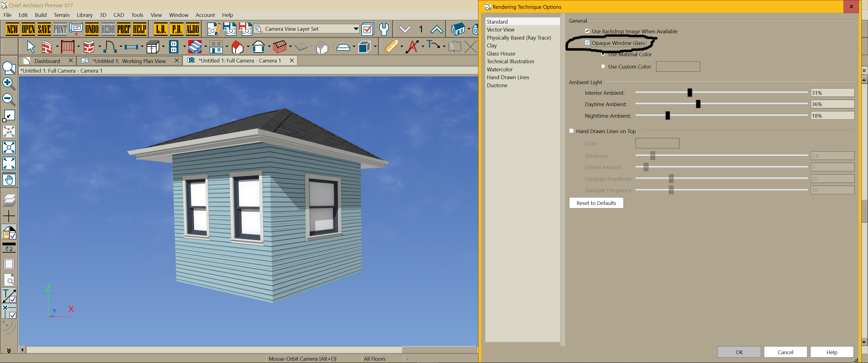Select the Stairs tool
The height and width of the screenshot is (363, 868).
(x=195, y=47)
